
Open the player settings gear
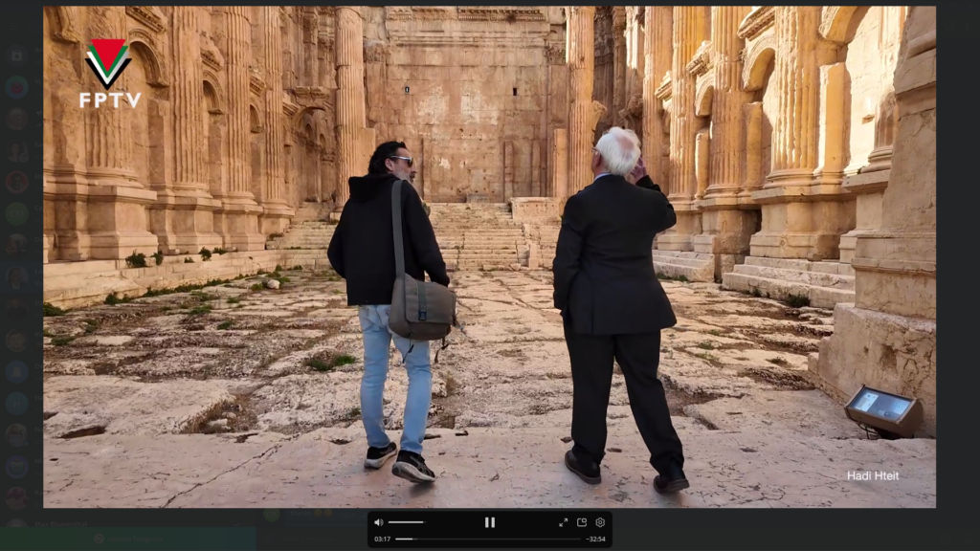(600, 522)
